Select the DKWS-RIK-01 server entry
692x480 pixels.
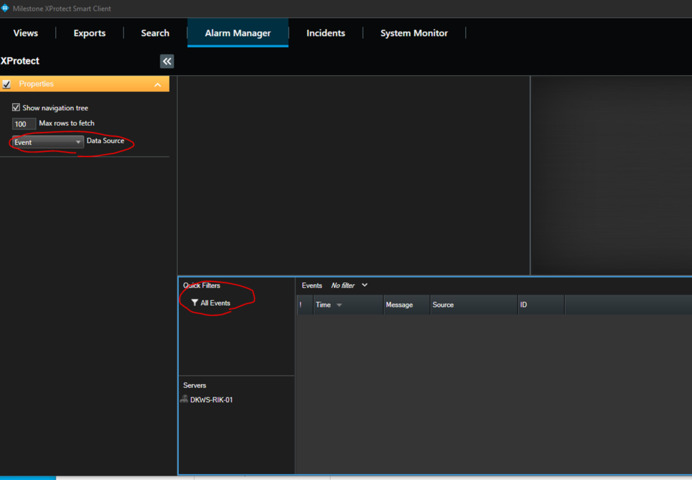(211, 400)
